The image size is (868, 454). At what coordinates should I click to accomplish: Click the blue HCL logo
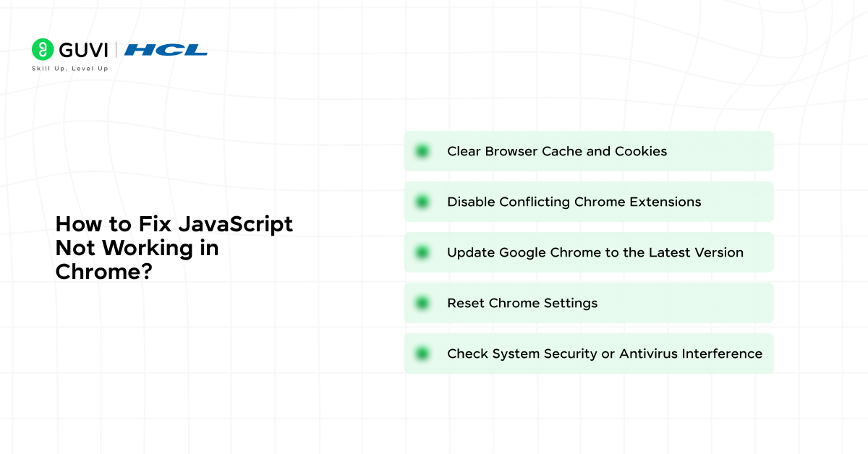[166, 50]
